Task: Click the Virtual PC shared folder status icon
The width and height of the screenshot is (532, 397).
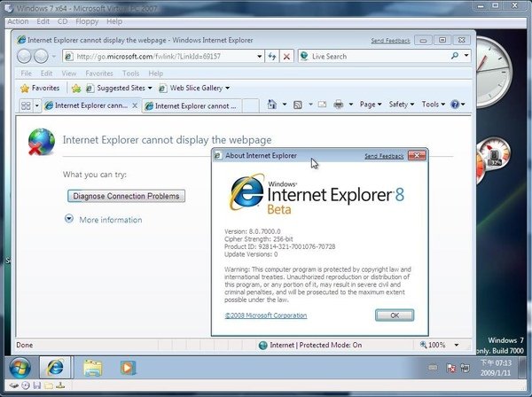Action: coord(49,385)
